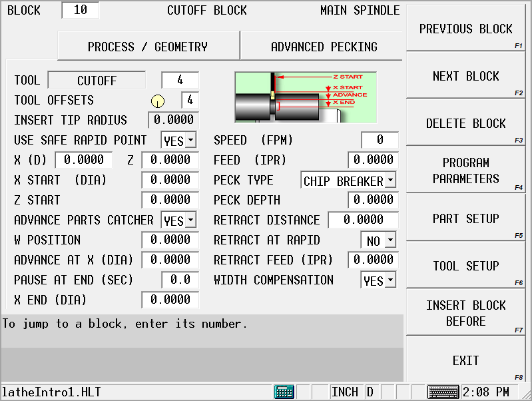The height and width of the screenshot is (401, 532).
Task: Click Exit (F8)
Action: [x=465, y=360]
